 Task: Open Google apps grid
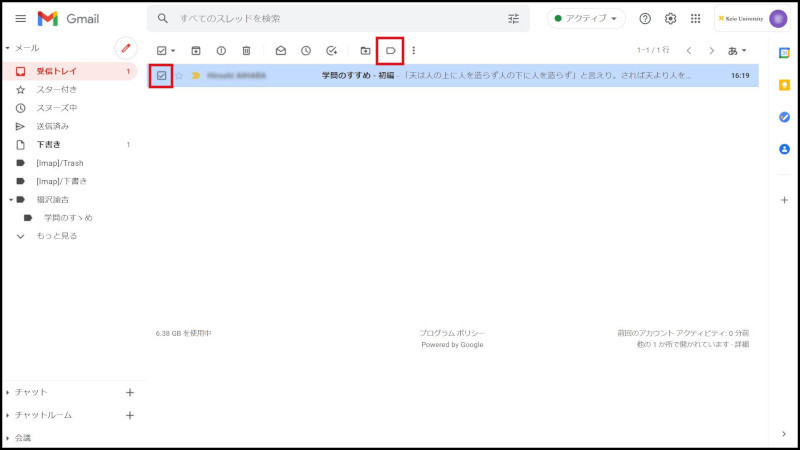coord(696,19)
